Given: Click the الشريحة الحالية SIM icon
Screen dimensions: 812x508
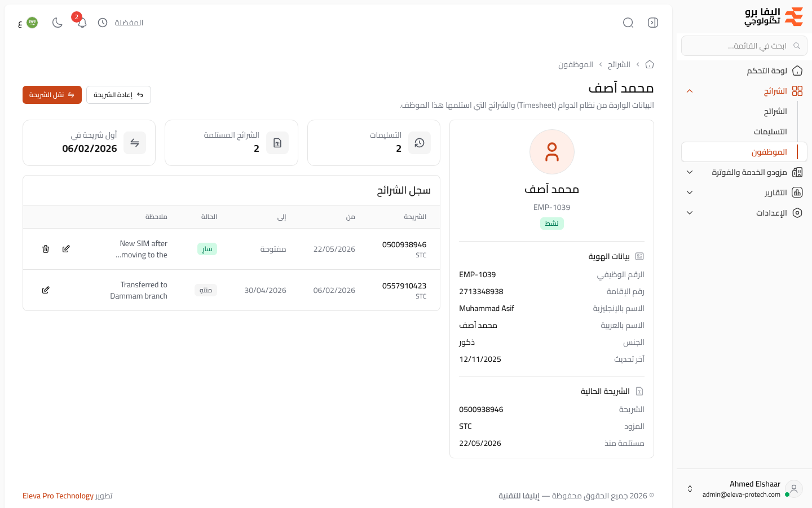Looking at the screenshot, I should [639, 391].
